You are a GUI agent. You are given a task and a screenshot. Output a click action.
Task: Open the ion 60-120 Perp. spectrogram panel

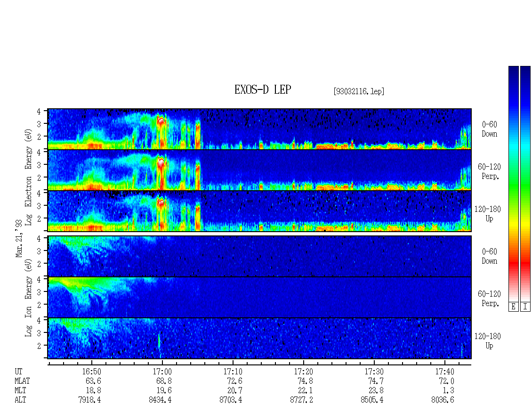click(259, 297)
